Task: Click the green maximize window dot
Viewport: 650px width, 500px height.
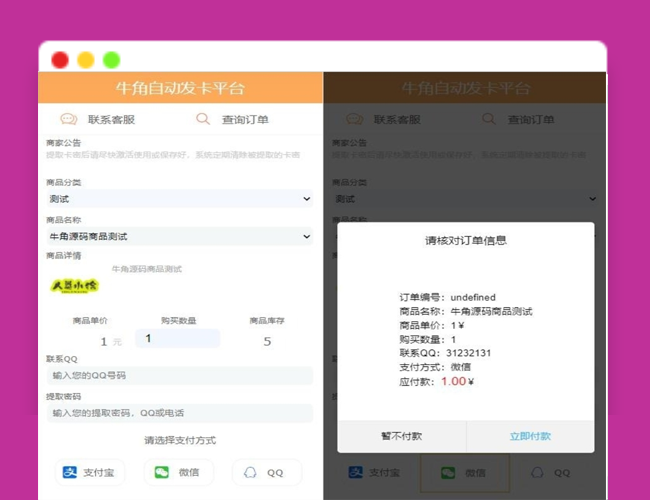Action: (x=112, y=60)
